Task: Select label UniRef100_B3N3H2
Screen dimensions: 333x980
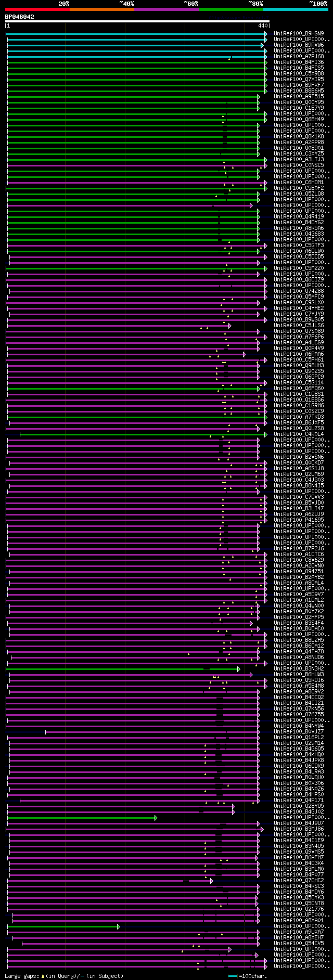Action: pos(299,669)
